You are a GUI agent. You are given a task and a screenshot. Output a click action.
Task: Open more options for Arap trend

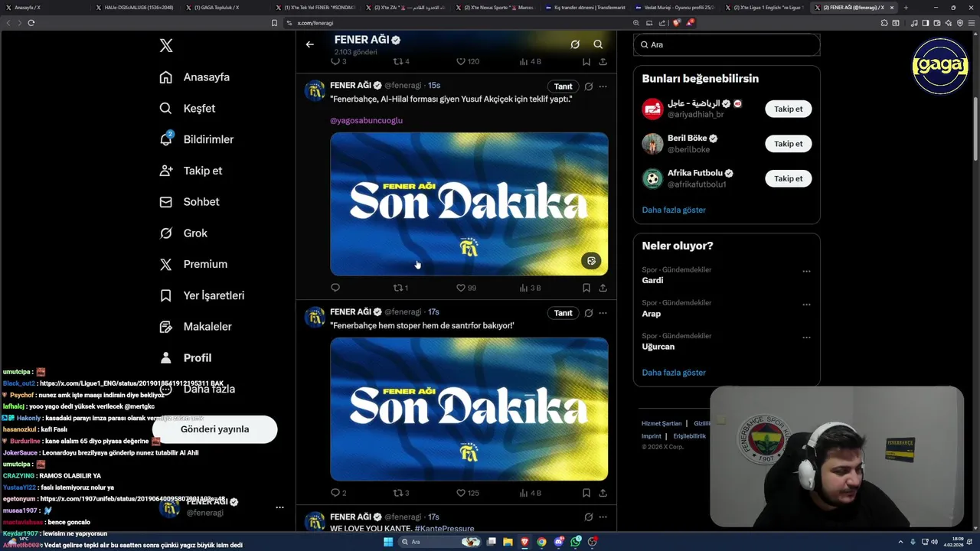[806, 304]
